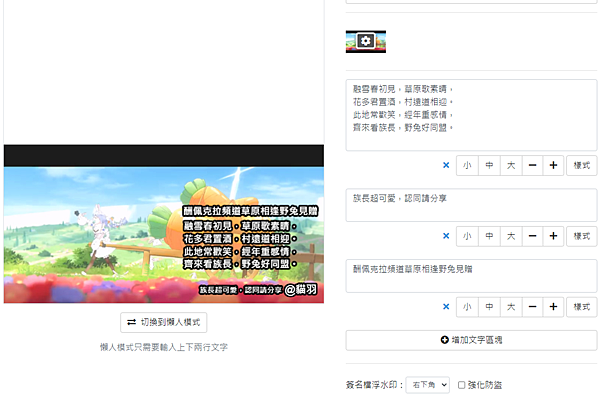Pick 大 size for 酬佩克拉頻道 block
The image size is (600, 396).
tap(511, 307)
